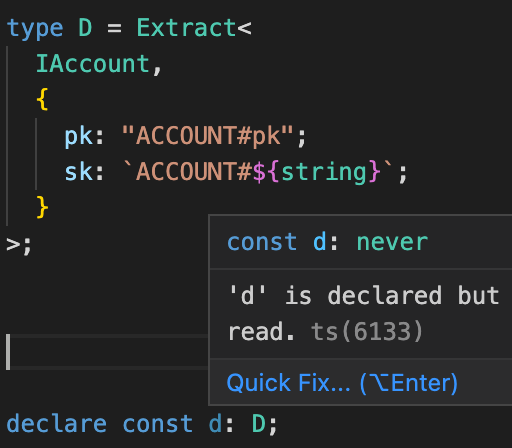Click 'never' type in hover tooltip
The width and height of the screenshot is (512, 448).
coord(392,242)
